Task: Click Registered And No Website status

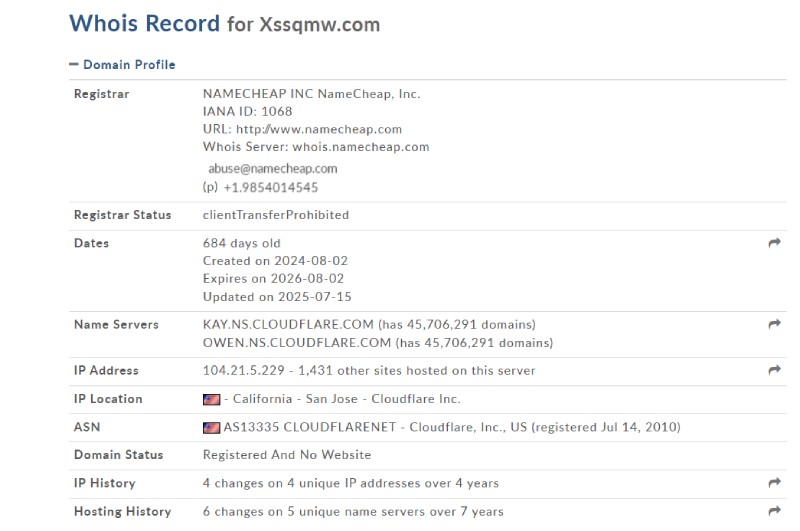Action: (x=287, y=454)
